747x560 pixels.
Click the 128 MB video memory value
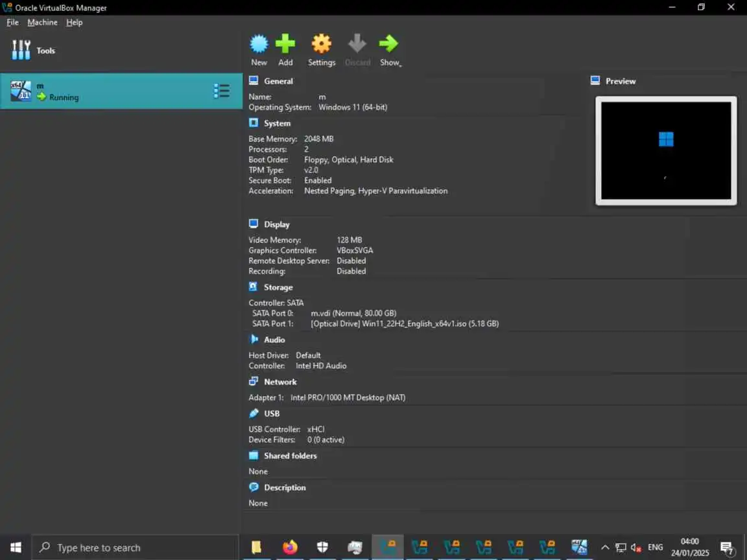click(x=350, y=240)
